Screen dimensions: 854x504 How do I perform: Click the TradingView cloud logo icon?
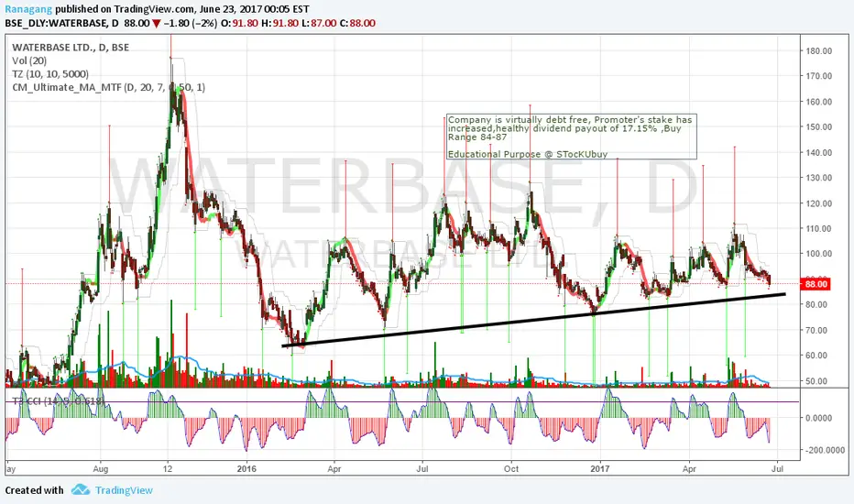(x=81, y=489)
